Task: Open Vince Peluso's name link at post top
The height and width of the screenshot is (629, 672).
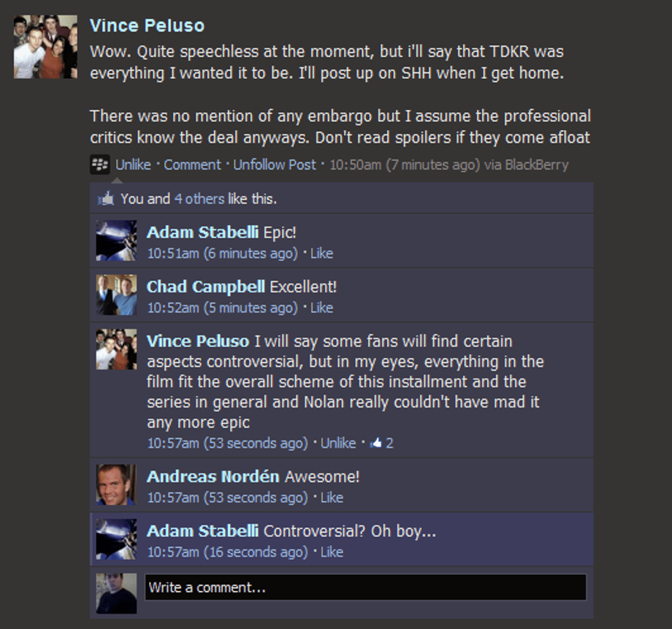Action: click(147, 26)
